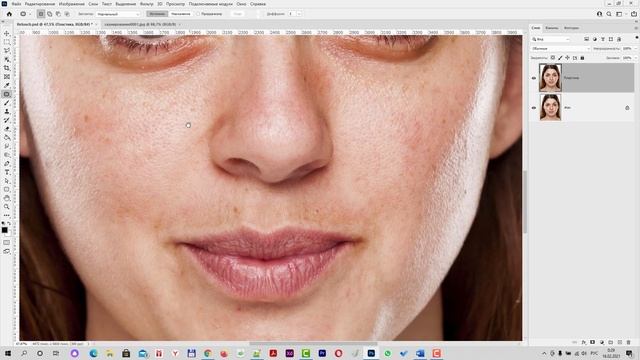Select the Crop tool
Screen dimensions: 640x360
[7, 68]
